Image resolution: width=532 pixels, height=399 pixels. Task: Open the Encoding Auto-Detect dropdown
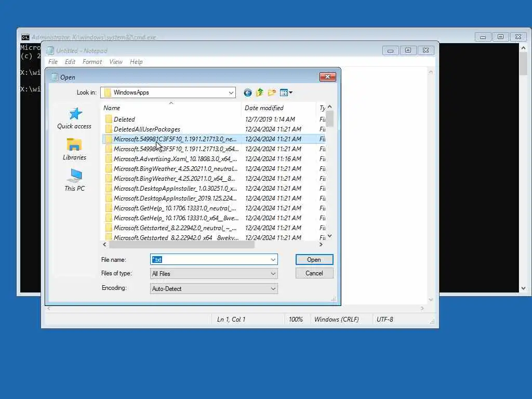point(214,289)
